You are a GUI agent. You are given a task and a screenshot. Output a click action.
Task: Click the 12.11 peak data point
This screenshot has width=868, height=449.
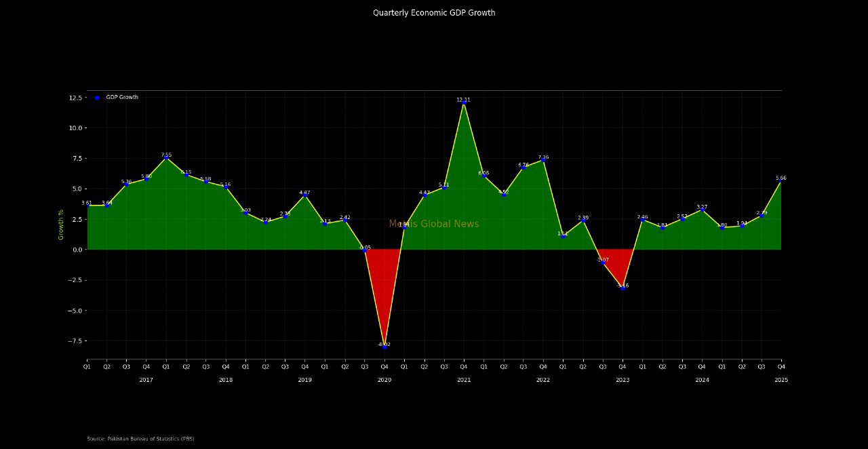point(464,103)
